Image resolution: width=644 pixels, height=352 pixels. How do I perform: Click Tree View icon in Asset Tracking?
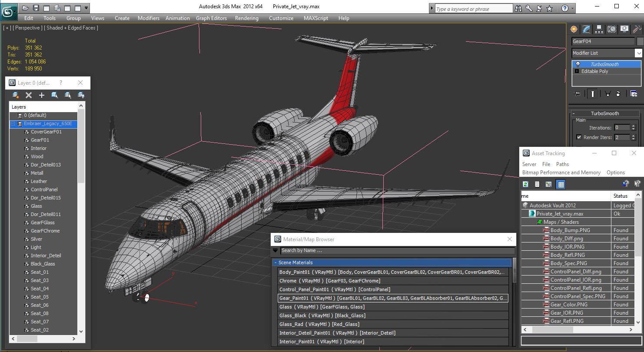point(549,184)
